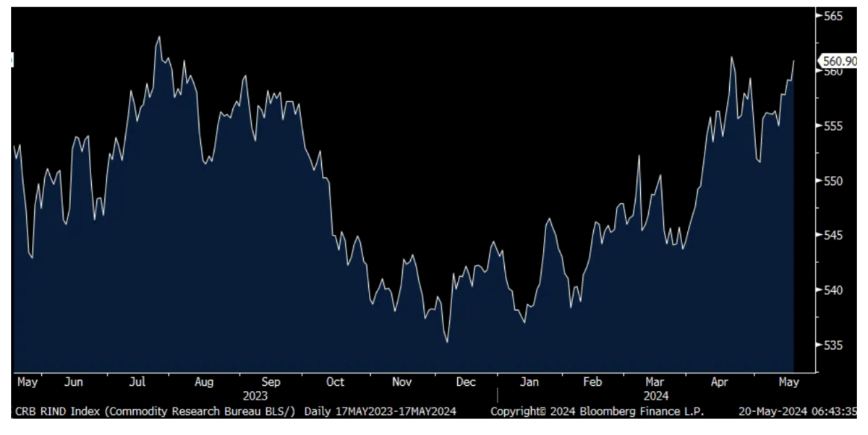This screenshot has width=868, height=435.
Task: Click the Jul month label
Action: tap(137, 382)
